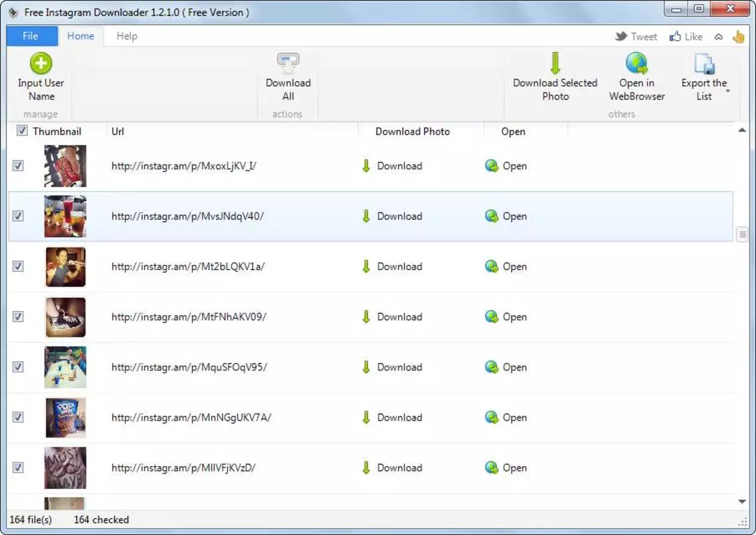Uncheck the checkbox for the MnNGgUKV7A row
This screenshot has width=756, height=535.
click(18, 417)
